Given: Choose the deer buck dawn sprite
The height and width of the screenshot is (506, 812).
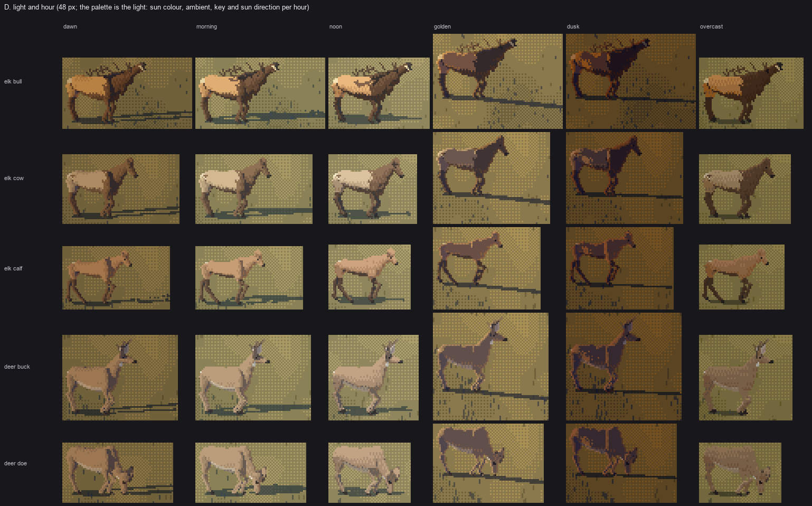Looking at the screenshot, I should pyautogui.click(x=120, y=378).
